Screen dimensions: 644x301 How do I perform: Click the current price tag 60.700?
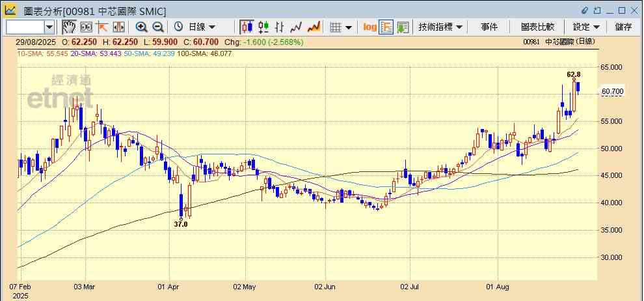(612, 91)
